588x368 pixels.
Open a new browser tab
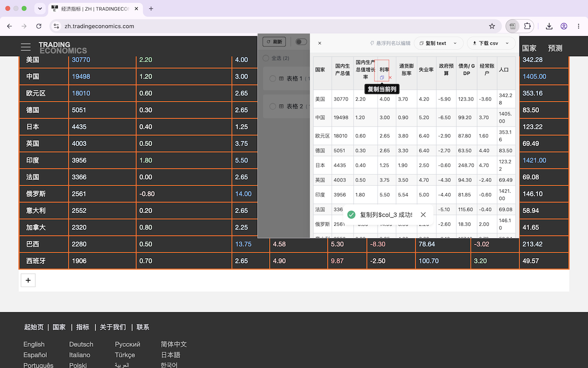[151, 8]
